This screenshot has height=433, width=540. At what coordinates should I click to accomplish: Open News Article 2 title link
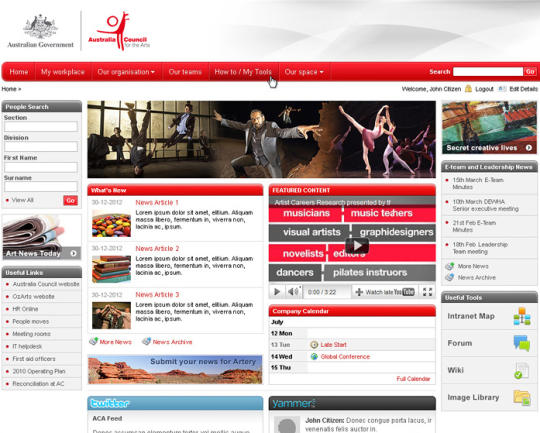(157, 248)
